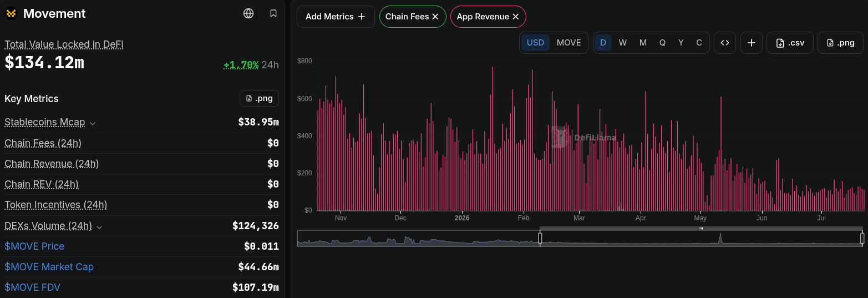
Task: Select the Y yearly interval
Action: click(x=681, y=43)
